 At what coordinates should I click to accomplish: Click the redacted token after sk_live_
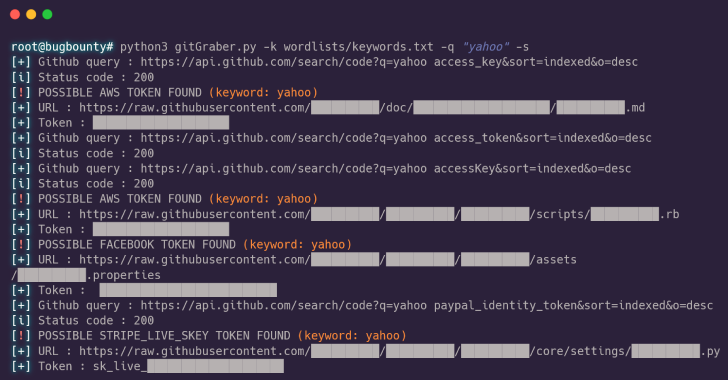coord(215,366)
